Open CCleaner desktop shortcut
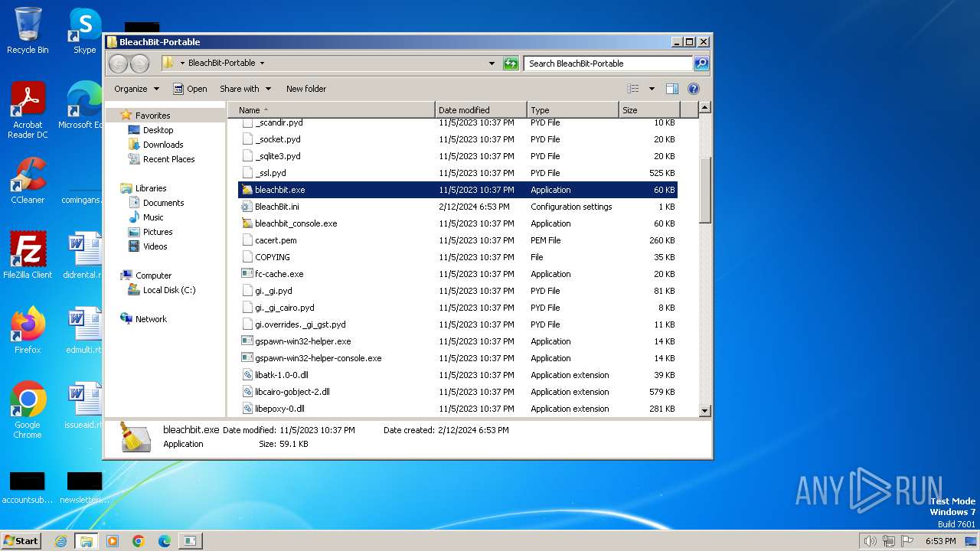 pos(28,181)
